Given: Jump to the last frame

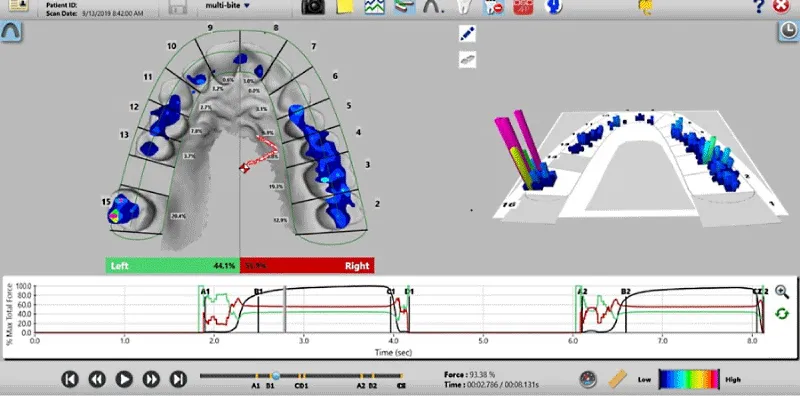Looking at the screenshot, I should [178, 379].
